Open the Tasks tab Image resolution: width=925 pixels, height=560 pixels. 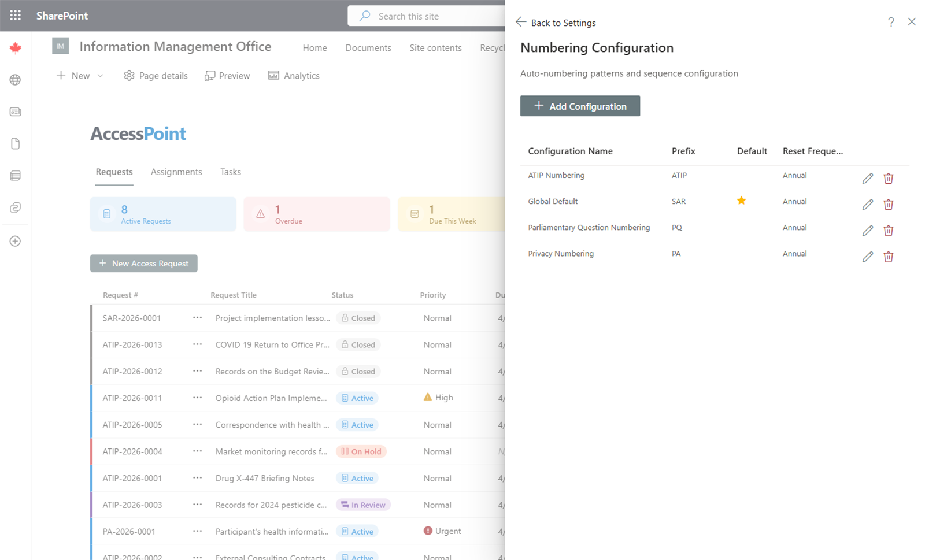(x=230, y=172)
